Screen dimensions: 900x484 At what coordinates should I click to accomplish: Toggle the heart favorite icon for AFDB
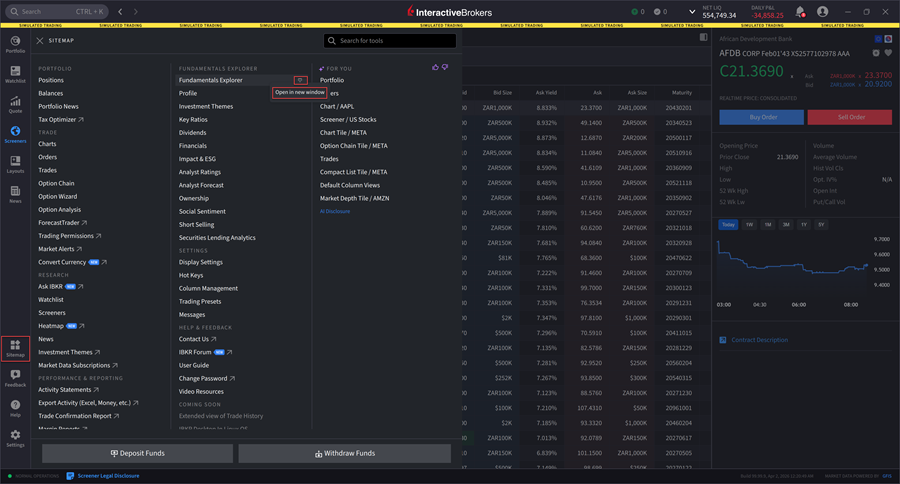(x=887, y=52)
